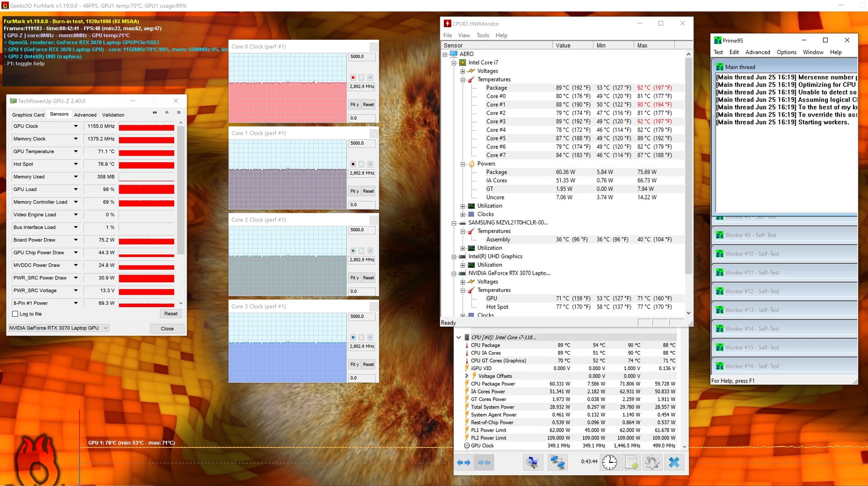Click the 0.0 min field in Core 3 Clock
Viewport: 868px width, 486px height.
click(362, 378)
